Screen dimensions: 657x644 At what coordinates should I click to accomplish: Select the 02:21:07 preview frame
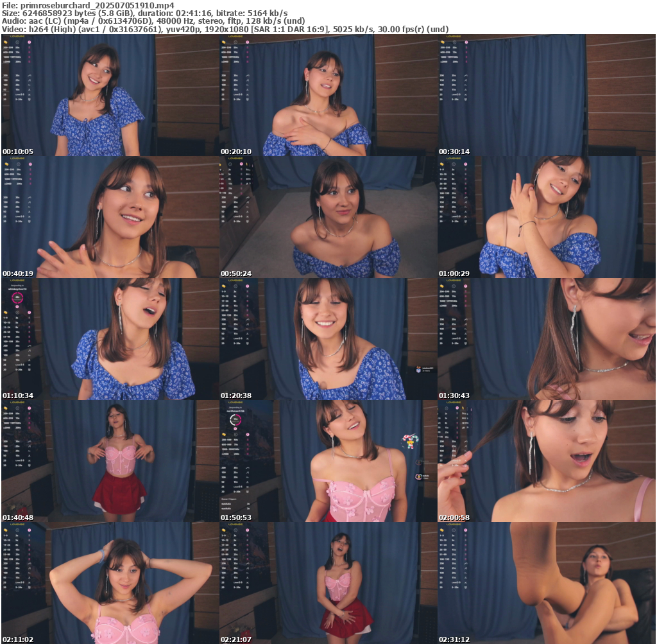[x=328, y=583]
